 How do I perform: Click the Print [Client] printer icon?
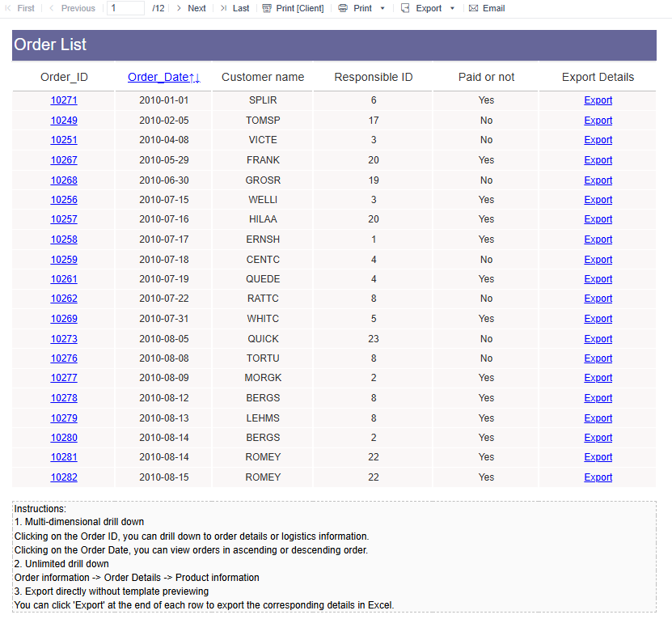pyautogui.click(x=267, y=8)
